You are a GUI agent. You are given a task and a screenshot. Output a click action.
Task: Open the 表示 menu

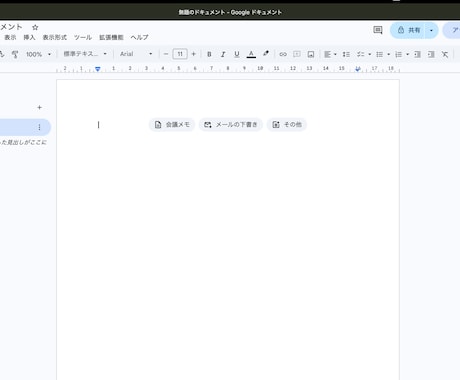(x=10, y=37)
